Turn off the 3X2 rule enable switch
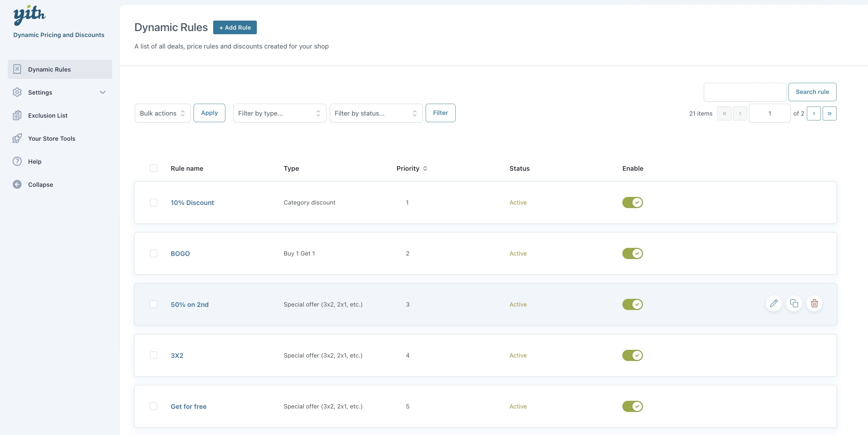The height and width of the screenshot is (435, 868). pos(632,355)
